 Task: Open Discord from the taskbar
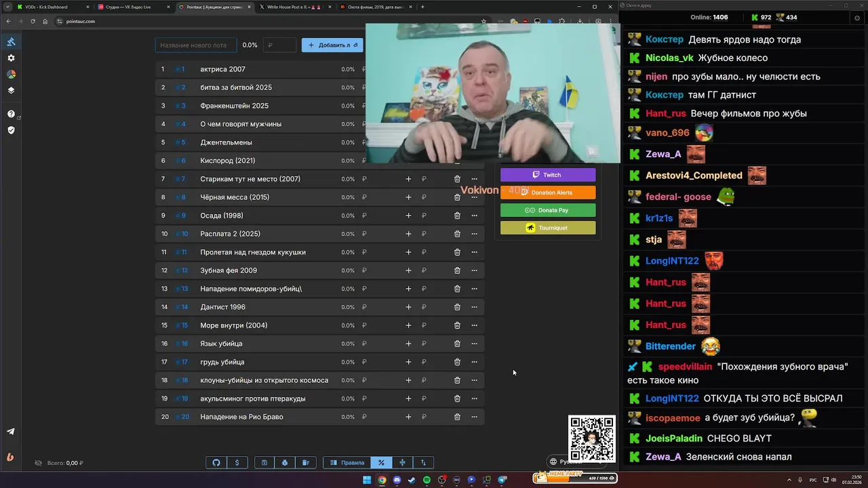coord(397,480)
